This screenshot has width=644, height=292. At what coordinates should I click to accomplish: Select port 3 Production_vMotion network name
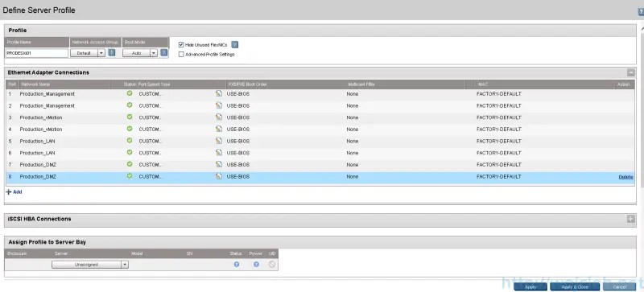coord(41,117)
